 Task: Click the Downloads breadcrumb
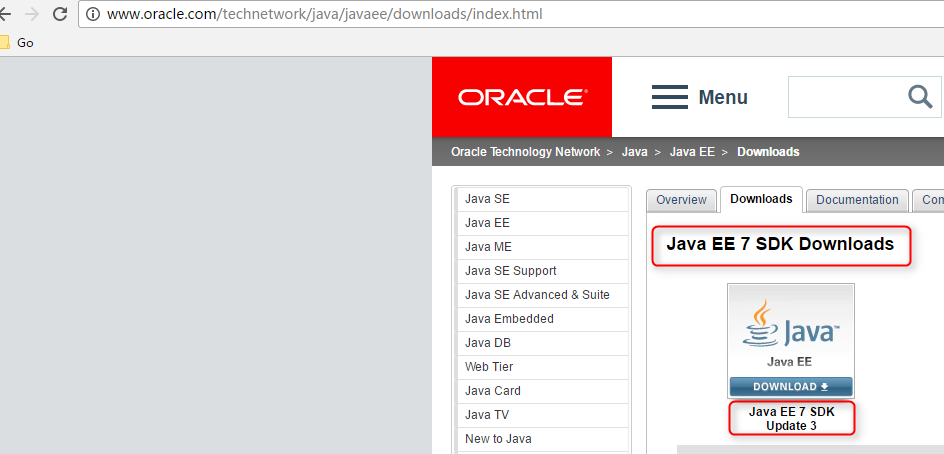point(768,152)
